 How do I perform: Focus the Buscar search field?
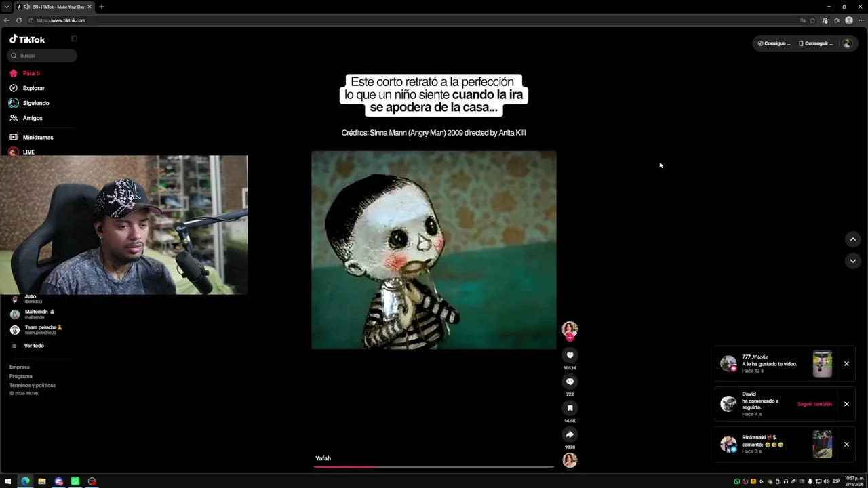pyautogui.click(x=42, y=56)
